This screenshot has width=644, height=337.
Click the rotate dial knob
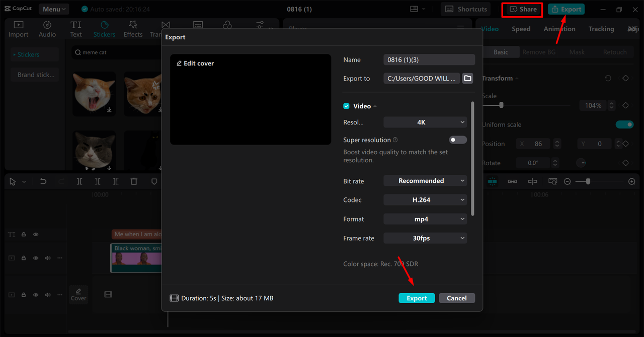(x=581, y=163)
